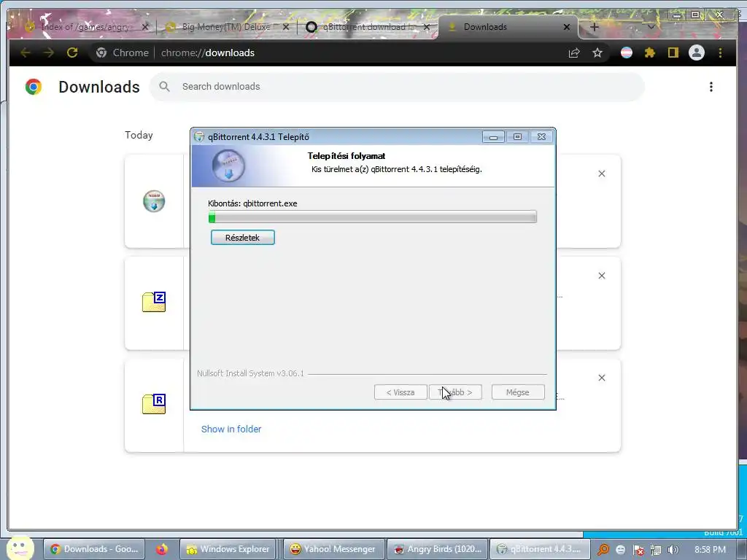Switch to qBittorrent installer taskbar item

point(541,550)
